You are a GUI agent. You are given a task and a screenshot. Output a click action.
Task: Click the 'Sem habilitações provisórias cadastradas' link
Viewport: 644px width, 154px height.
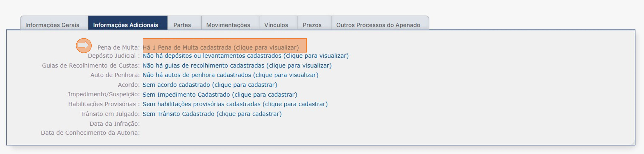click(235, 104)
